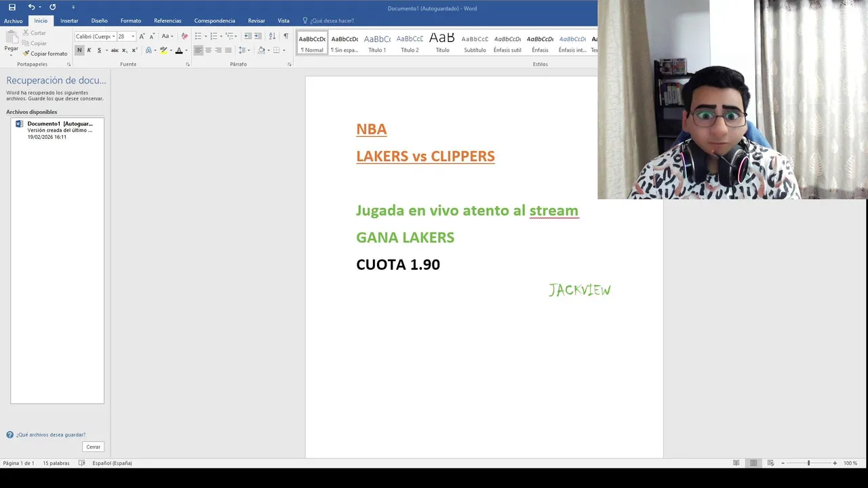The width and height of the screenshot is (868, 488).
Task: Open the Referencias ribbon tab
Action: point(167,21)
